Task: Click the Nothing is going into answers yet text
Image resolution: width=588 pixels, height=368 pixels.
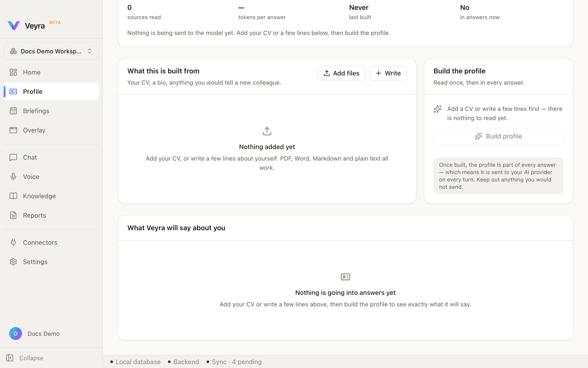Action: (x=345, y=293)
